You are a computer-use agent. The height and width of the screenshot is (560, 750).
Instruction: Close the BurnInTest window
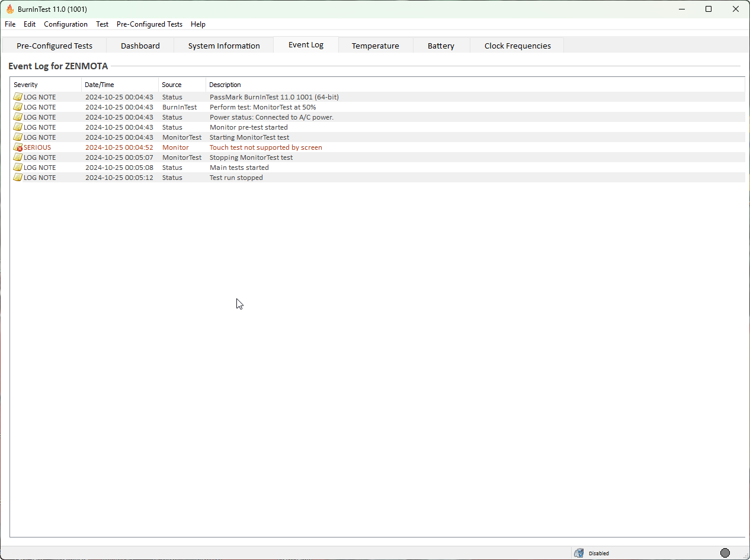pyautogui.click(x=736, y=9)
